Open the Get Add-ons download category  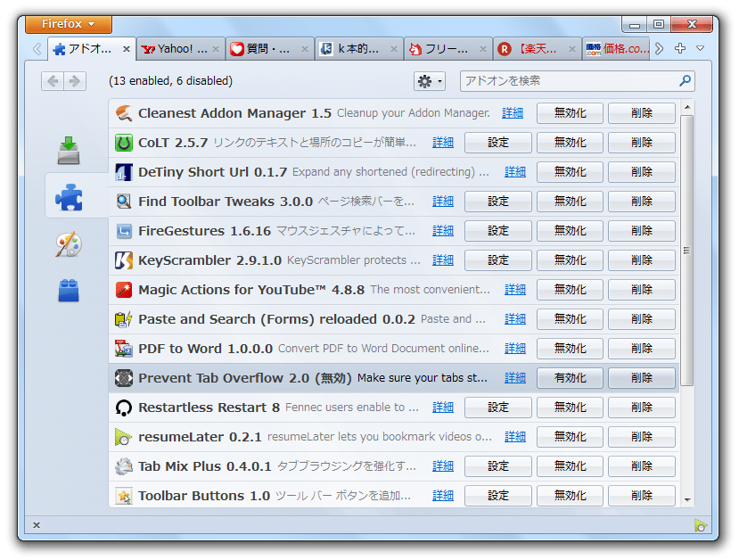click(x=69, y=151)
